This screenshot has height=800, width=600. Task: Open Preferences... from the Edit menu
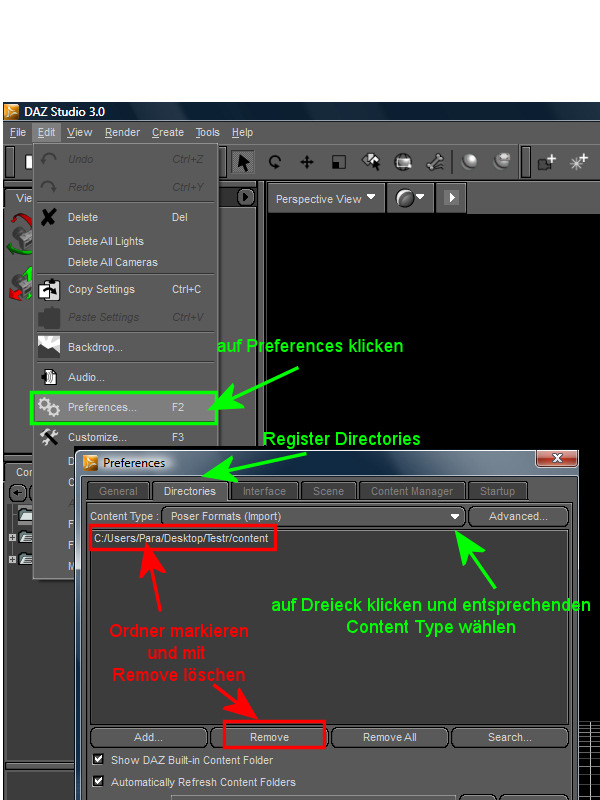(124, 407)
